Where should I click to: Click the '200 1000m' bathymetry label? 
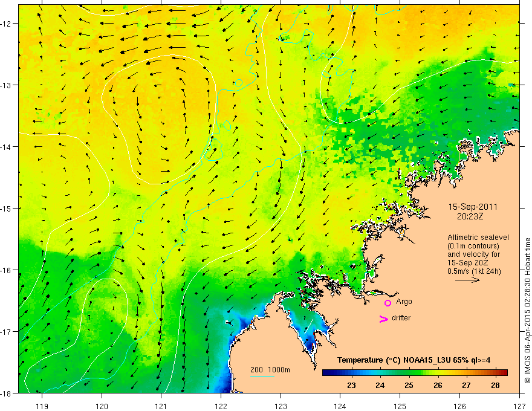click(x=270, y=370)
